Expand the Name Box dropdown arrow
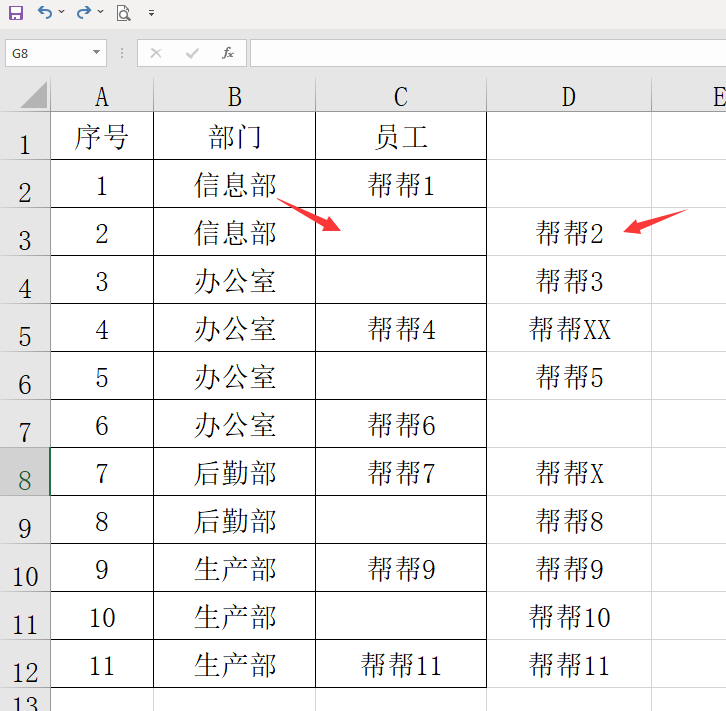The height and width of the screenshot is (711, 726). (x=96, y=52)
